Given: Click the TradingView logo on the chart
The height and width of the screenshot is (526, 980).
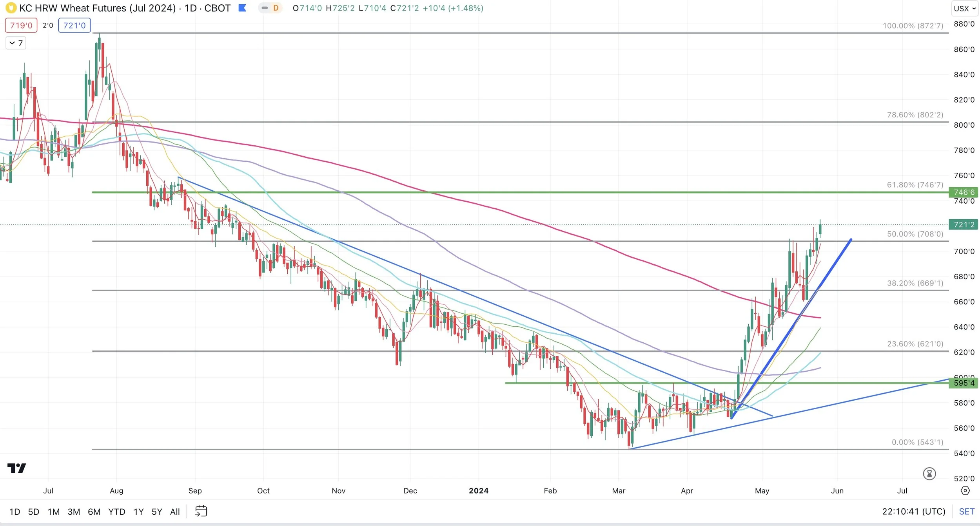Looking at the screenshot, I should click(x=16, y=468).
